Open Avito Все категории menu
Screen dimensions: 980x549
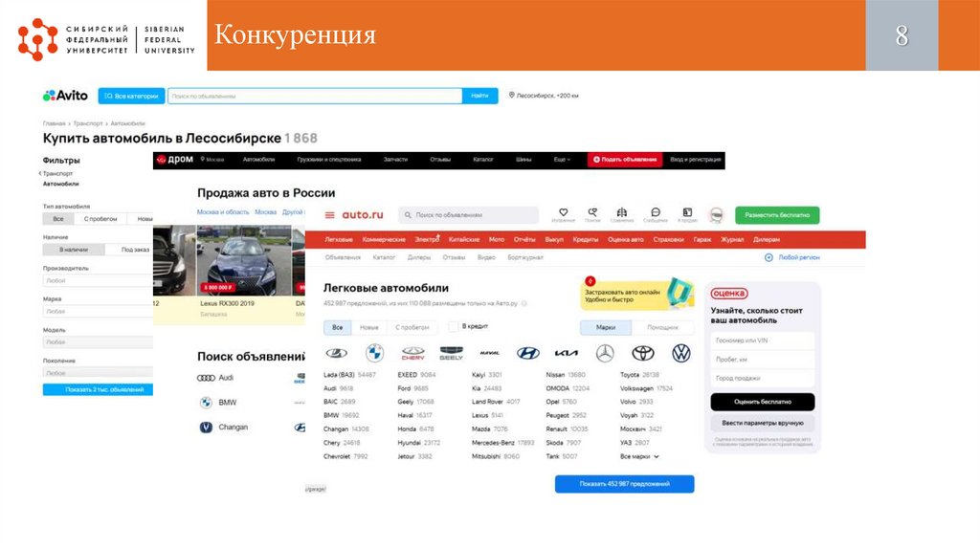(x=131, y=97)
